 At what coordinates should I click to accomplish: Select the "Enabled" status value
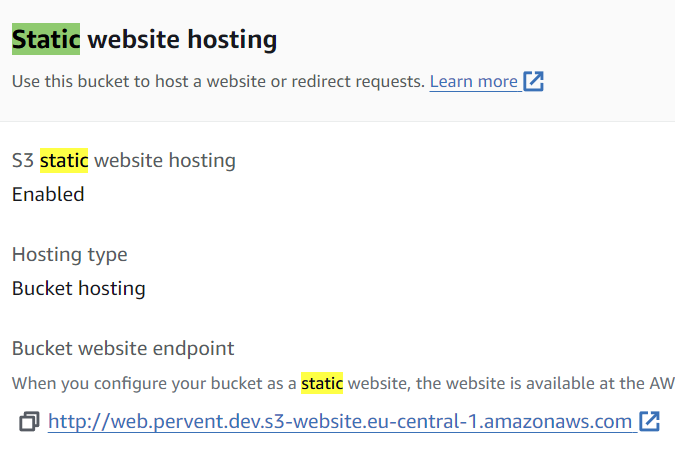pyautogui.click(x=48, y=194)
